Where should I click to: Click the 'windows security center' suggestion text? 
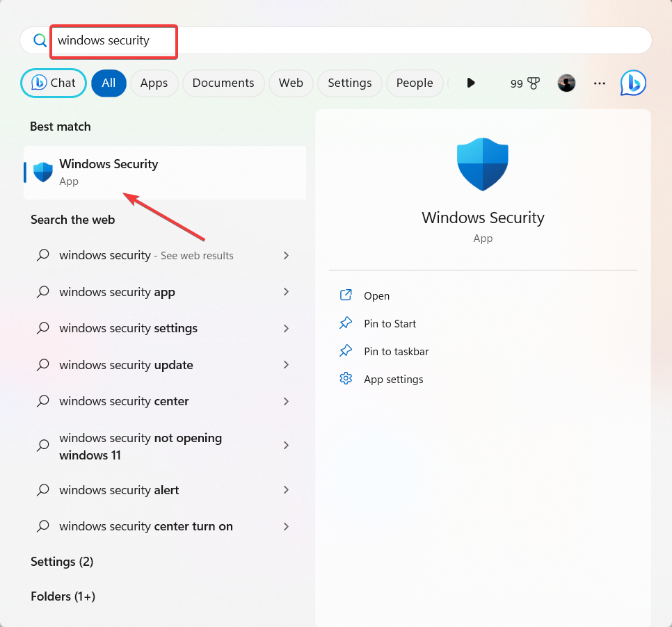(124, 401)
